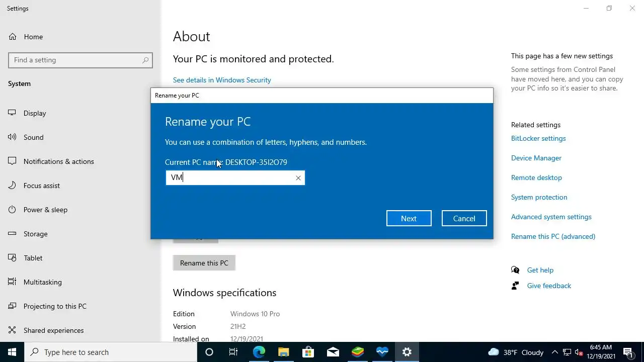Click Next in Rename your PC dialog
This screenshot has height=362, width=644.
pos(409,218)
